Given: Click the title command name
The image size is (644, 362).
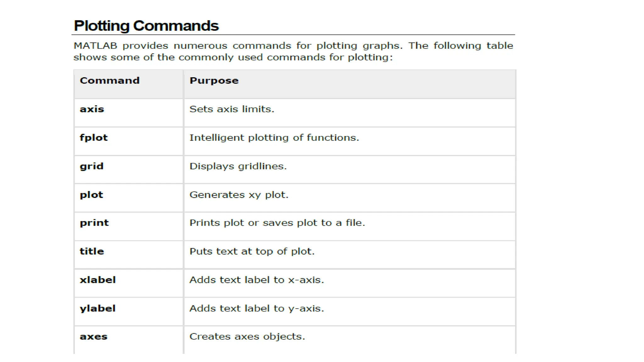Looking at the screenshot, I should 92,251.
